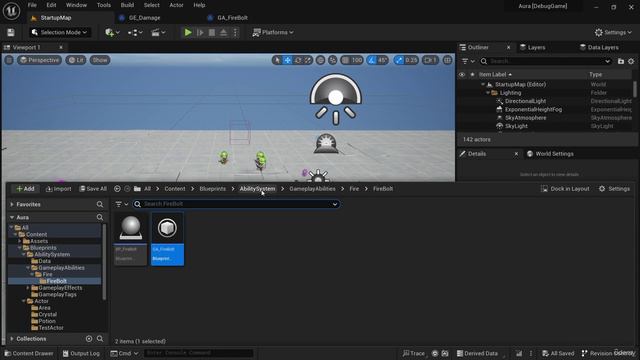
Task: Navigate back in content browser history
Action: click(x=117, y=189)
